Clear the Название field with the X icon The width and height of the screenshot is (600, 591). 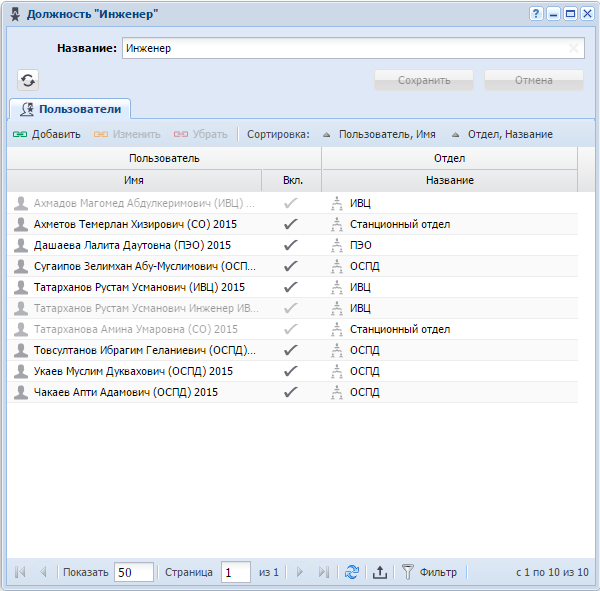(x=573, y=48)
